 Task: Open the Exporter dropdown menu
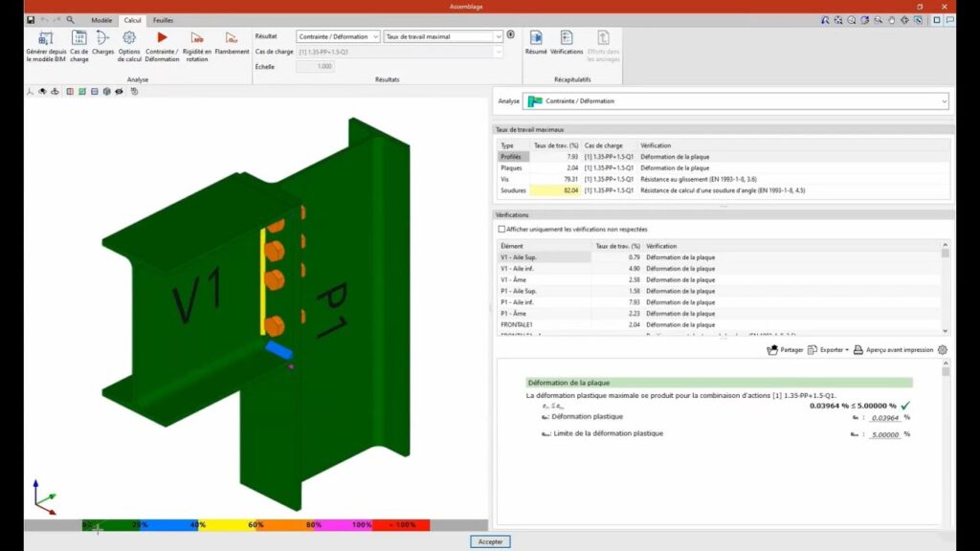(828, 350)
